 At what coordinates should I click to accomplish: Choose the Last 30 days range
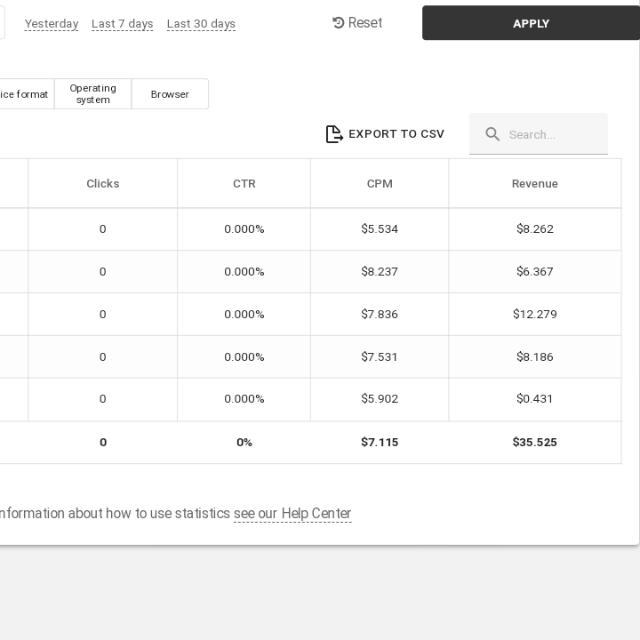tap(201, 24)
